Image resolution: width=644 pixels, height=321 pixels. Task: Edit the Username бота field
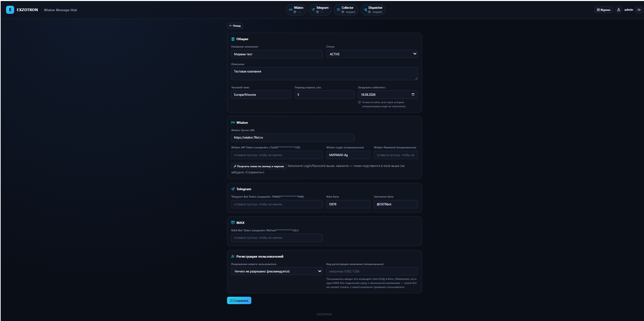396,204
